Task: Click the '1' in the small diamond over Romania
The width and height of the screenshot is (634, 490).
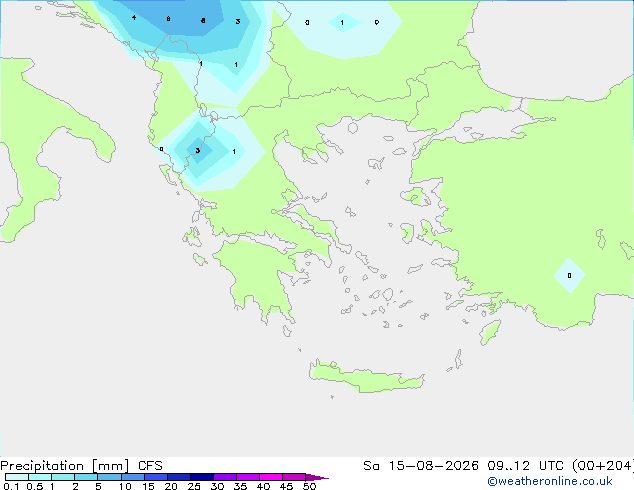Action: 342,23
